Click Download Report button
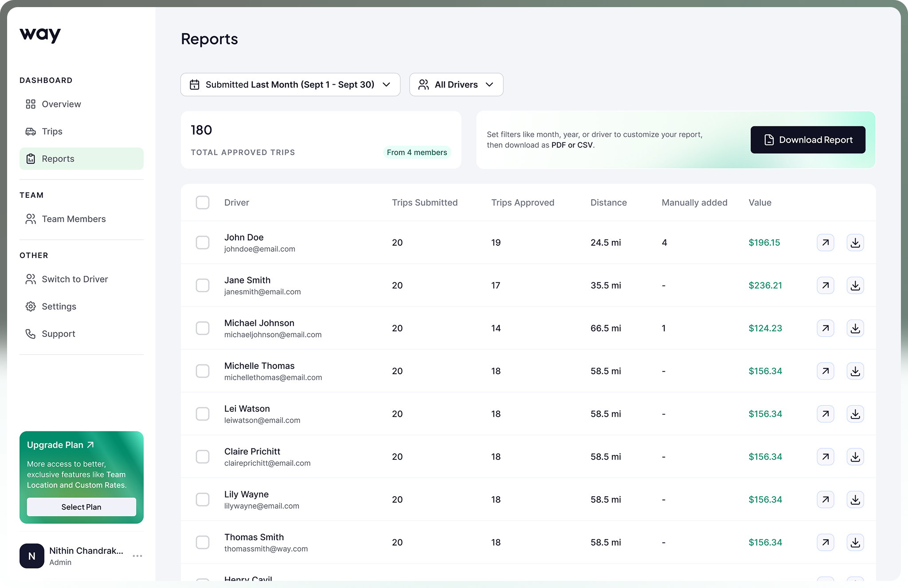 pyautogui.click(x=807, y=140)
